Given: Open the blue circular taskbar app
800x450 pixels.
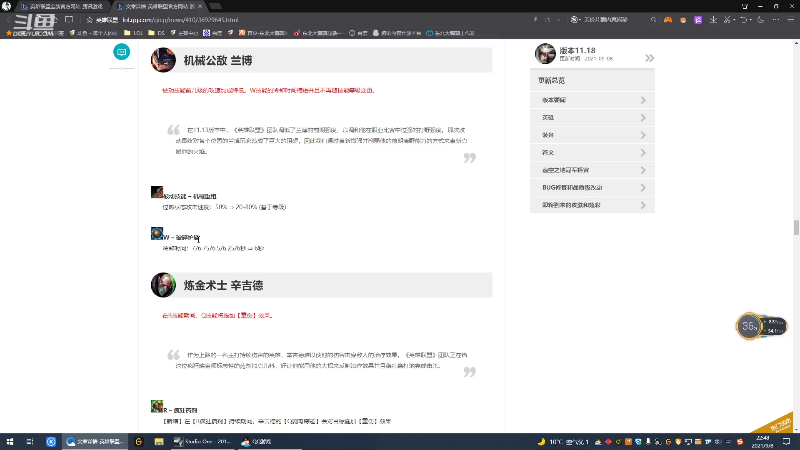Looking at the screenshot, I should [51, 441].
